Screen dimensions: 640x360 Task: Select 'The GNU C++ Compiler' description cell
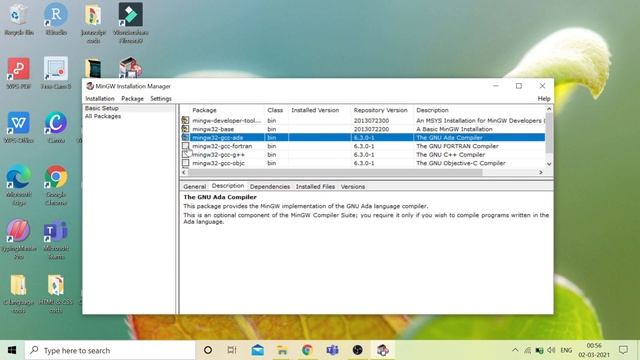(x=451, y=155)
